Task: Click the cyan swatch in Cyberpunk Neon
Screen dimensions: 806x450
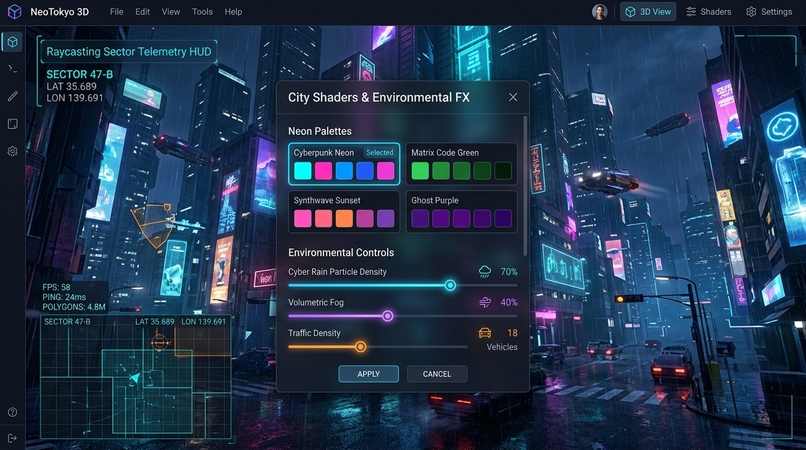Action: [x=303, y=170]
